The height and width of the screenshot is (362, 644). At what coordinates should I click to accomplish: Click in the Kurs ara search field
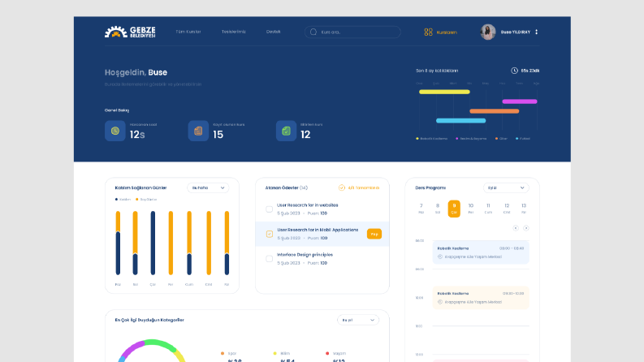click(352, 32)
